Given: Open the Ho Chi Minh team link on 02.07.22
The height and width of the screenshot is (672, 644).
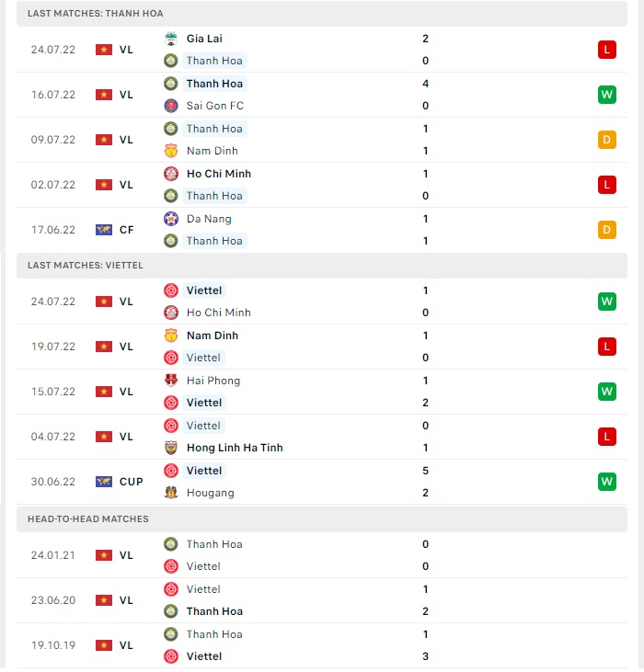Looking at the screenshot, I should 219,174.
